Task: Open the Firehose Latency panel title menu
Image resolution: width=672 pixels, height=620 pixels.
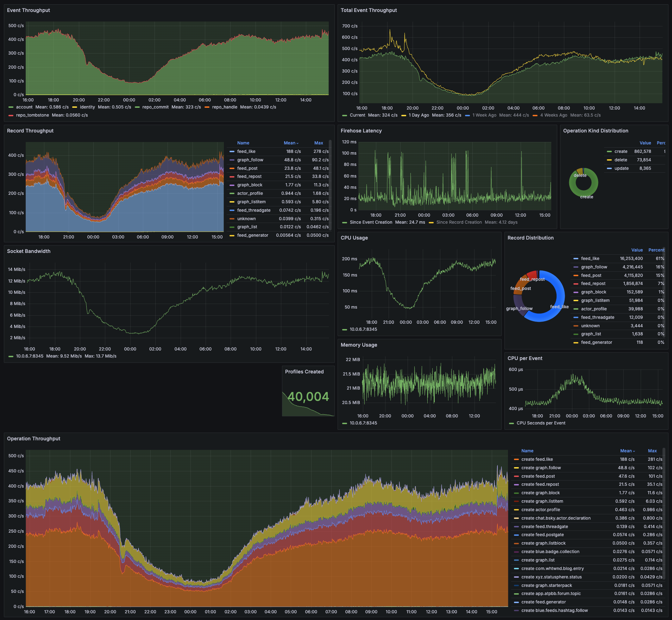Action: pos(361,131)
